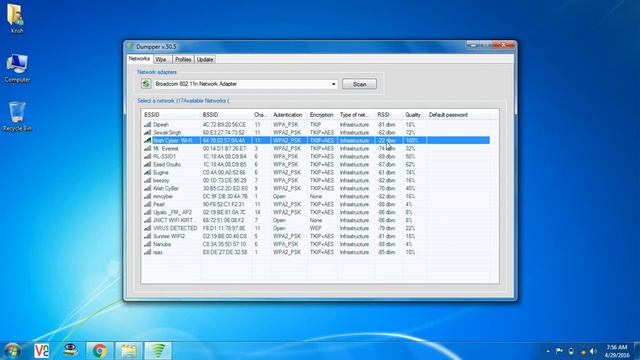
Task: Click the 22% quality value
Action: tap(410, 228)
